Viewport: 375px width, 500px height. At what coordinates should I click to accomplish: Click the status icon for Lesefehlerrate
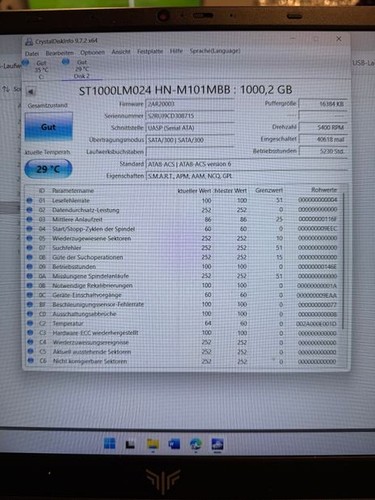tap(29, 200)
